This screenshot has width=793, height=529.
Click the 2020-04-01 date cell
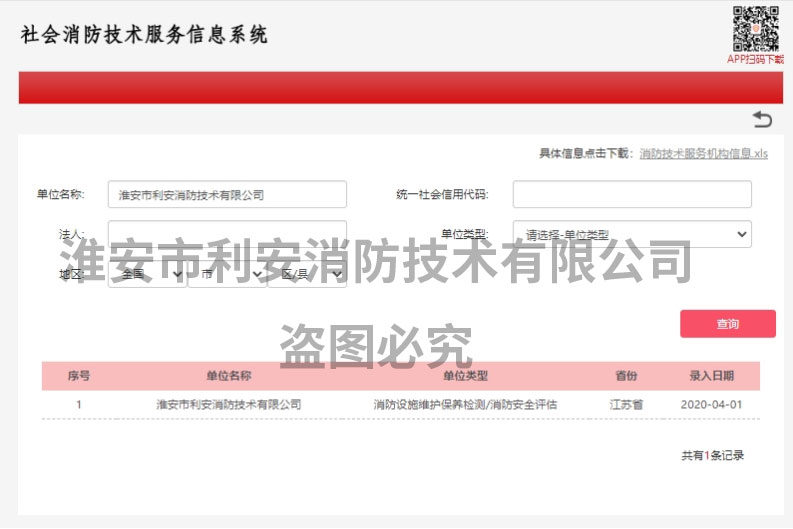(711, 405)
